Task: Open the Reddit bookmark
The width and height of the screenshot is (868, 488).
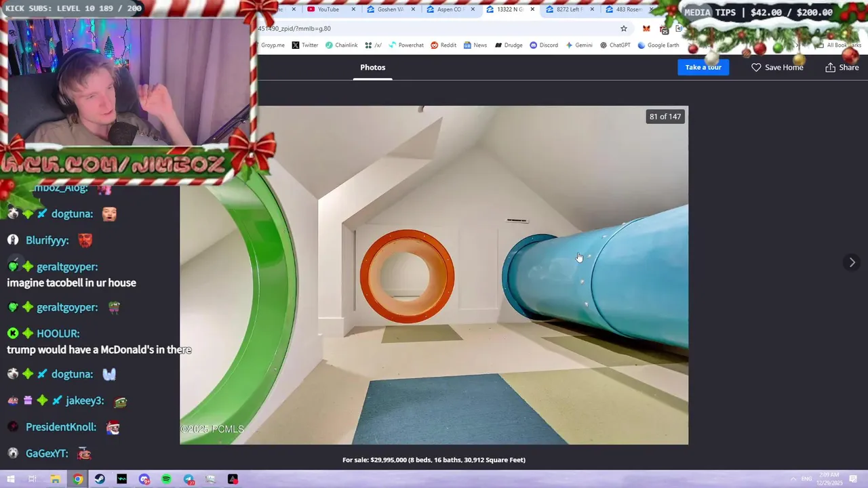Action: point(443,45)
